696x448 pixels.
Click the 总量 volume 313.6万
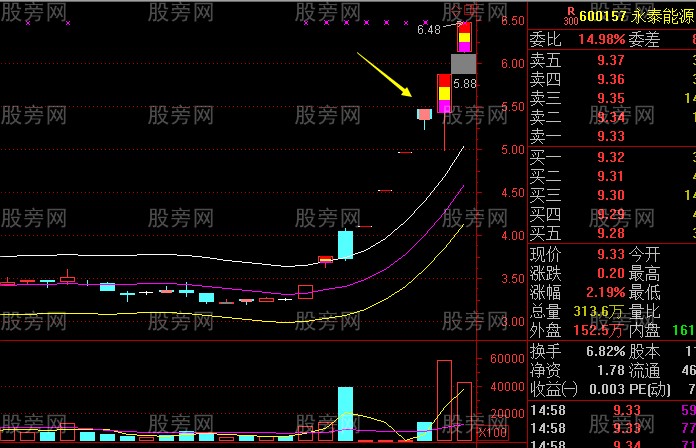tap(598, 311)
